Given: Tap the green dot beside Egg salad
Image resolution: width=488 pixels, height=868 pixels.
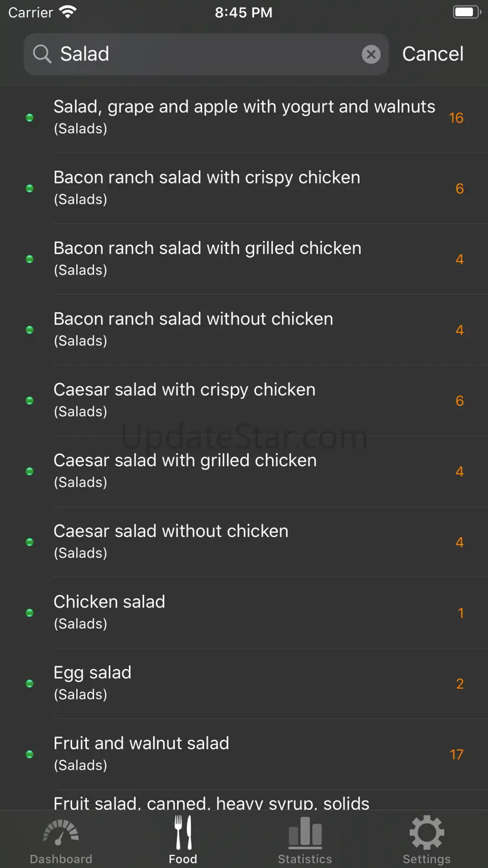Looking at the screenshot, I should pyautogui.click(x=29, y=684).
